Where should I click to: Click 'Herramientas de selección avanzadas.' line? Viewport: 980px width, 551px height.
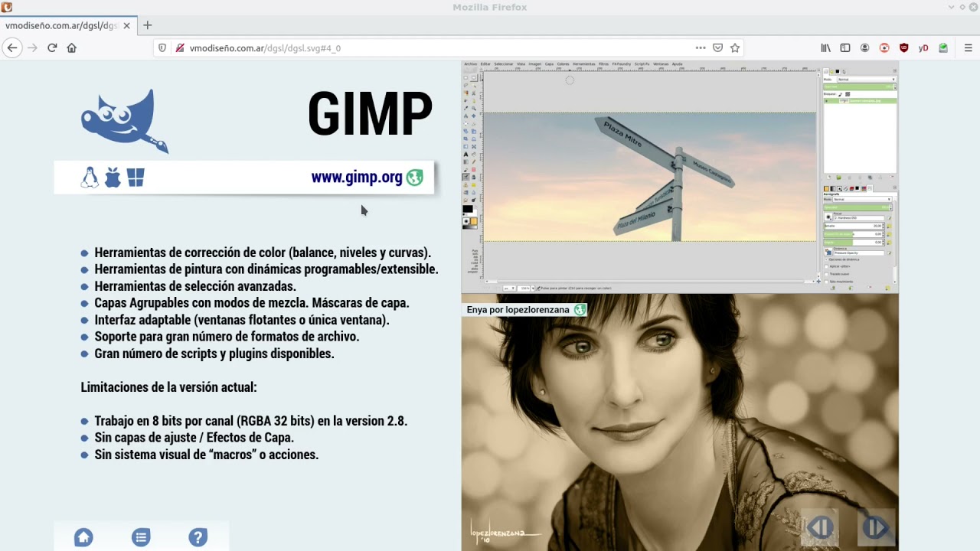[x=195, y=286]
